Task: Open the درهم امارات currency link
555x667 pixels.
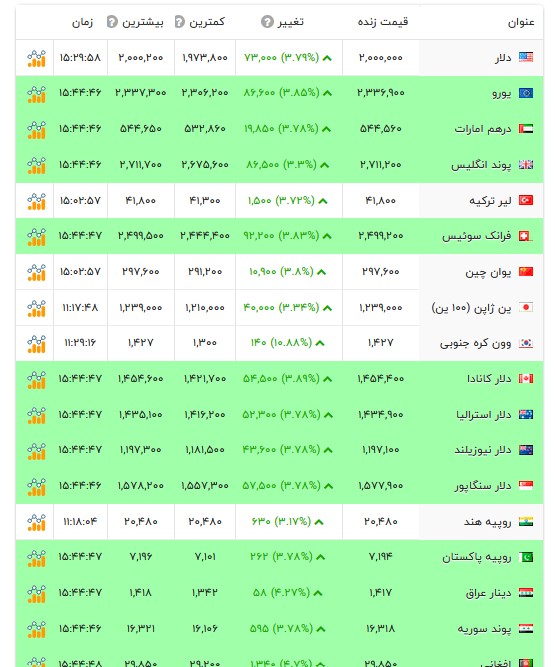Action: 483,129
